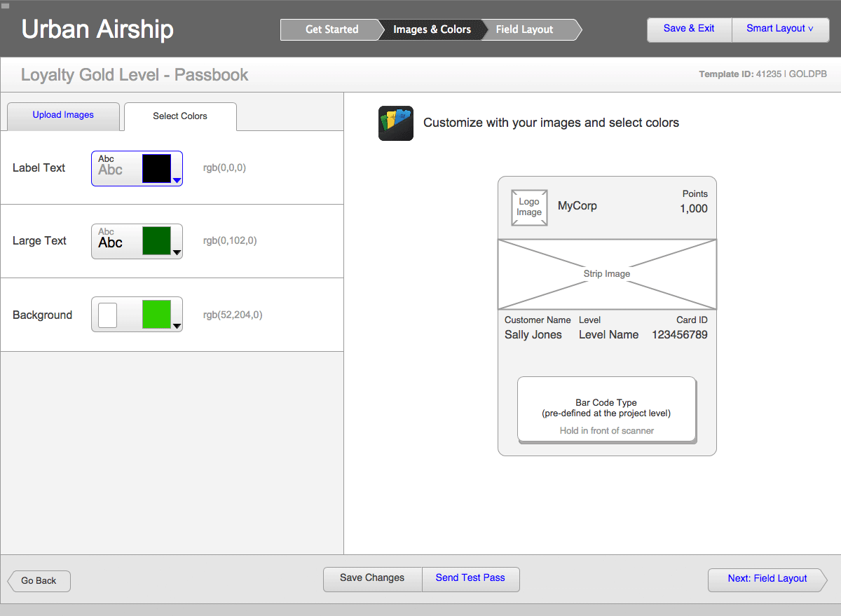
Task: Click the Passbook wallet icon
Action: (396, 123)
